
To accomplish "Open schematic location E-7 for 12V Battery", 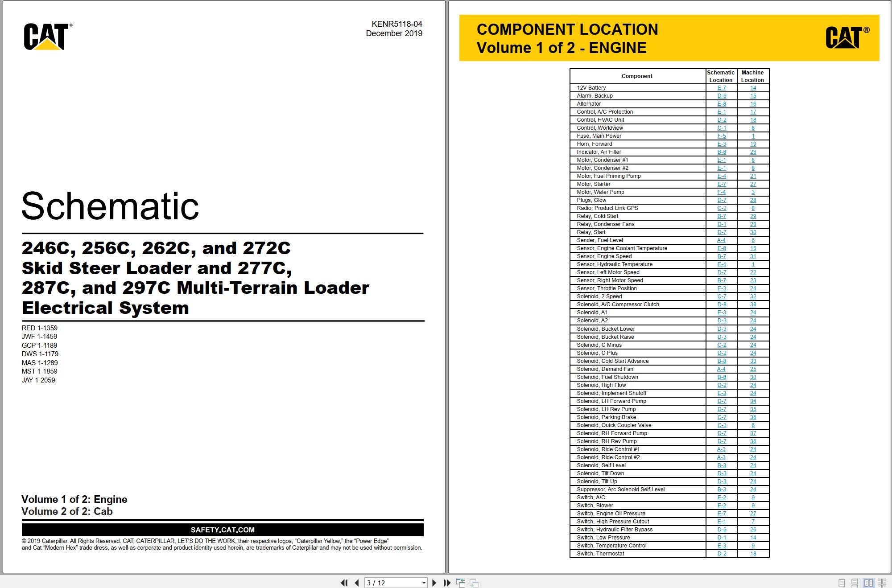I will click(722, 88).
